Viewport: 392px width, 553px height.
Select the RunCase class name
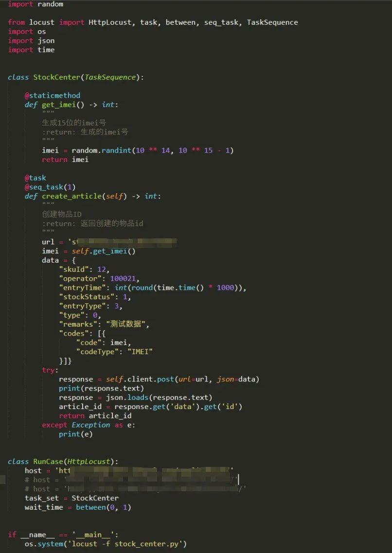point(49,461)
